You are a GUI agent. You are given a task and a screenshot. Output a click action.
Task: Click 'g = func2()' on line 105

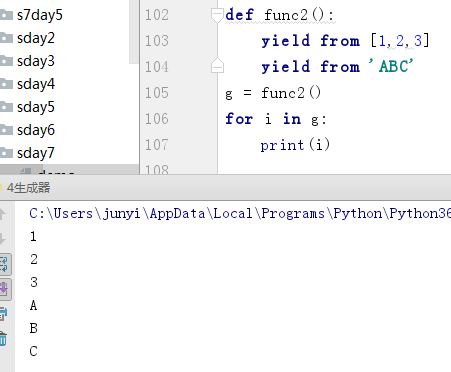tap(273, 93)
